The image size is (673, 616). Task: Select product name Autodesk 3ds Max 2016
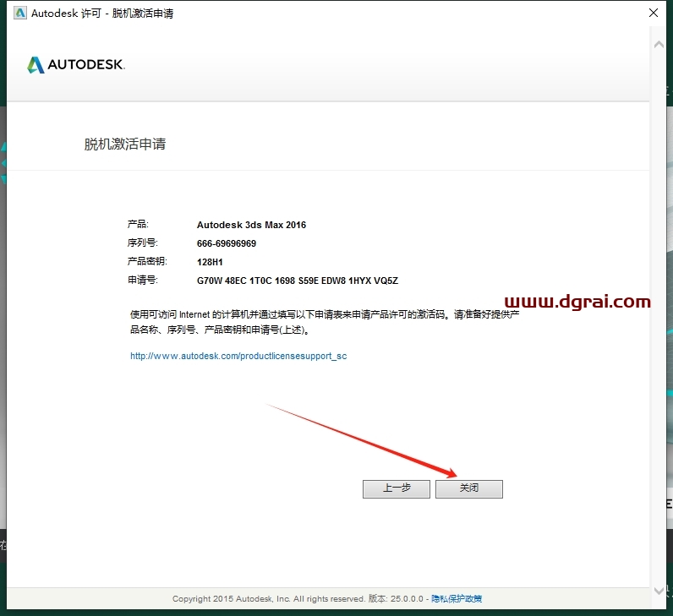coord(251,225)
